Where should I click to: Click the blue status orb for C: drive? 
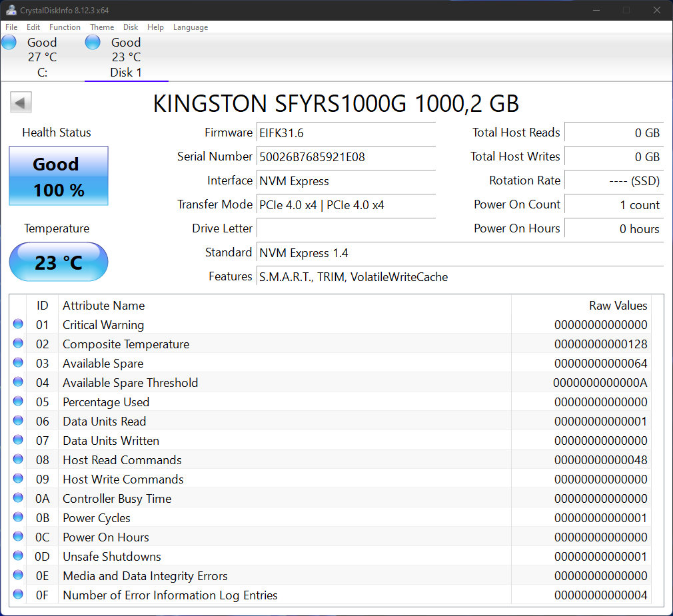click(x=9, y=43)
